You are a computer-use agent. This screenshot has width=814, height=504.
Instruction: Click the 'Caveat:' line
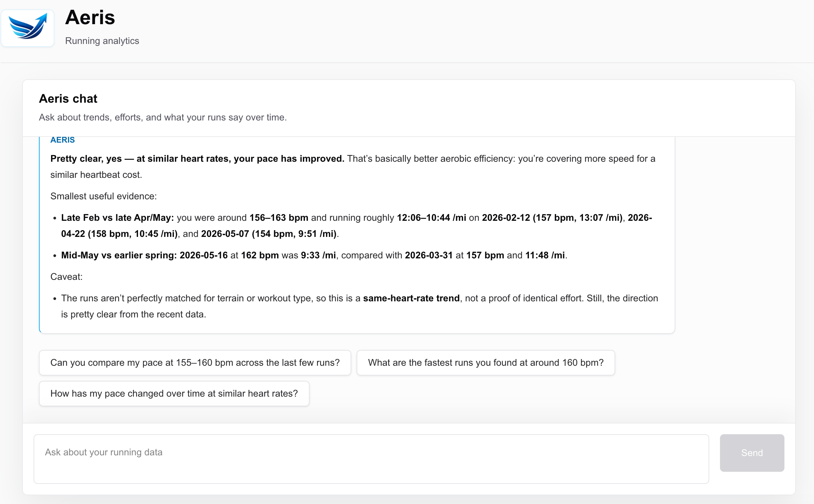click(66, 277)
